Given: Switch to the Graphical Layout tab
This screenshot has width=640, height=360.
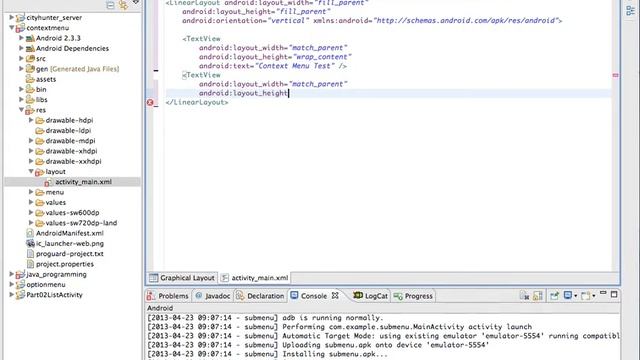Looking at the screenshot, I should tap(182, 278).
